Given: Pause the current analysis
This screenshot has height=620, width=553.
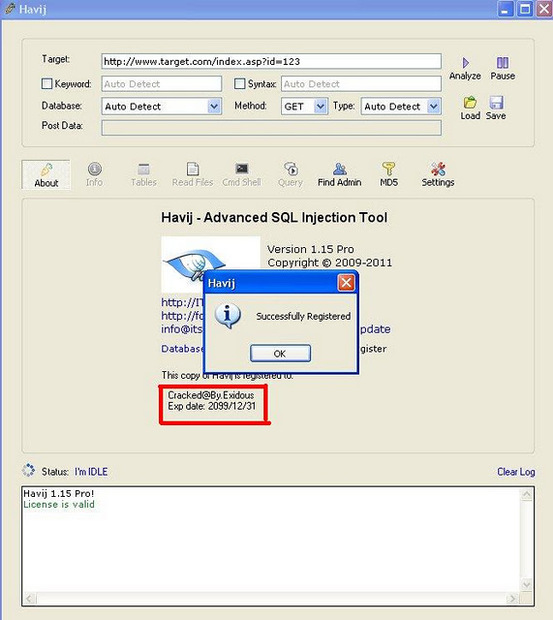Looking at the screenshot, I should pyautogui.click(x=502, y=69).
